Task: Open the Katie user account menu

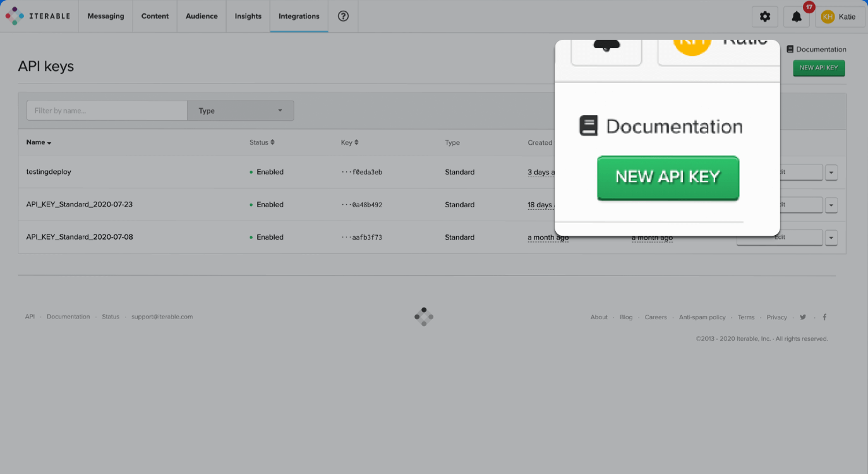Action: [x=839, y=17]
